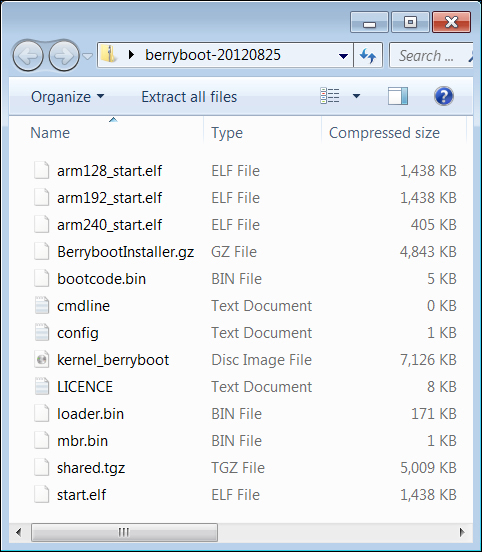482x552 pixels.
Task: Select the arm240_start.elf file icon
Action: 42,225
